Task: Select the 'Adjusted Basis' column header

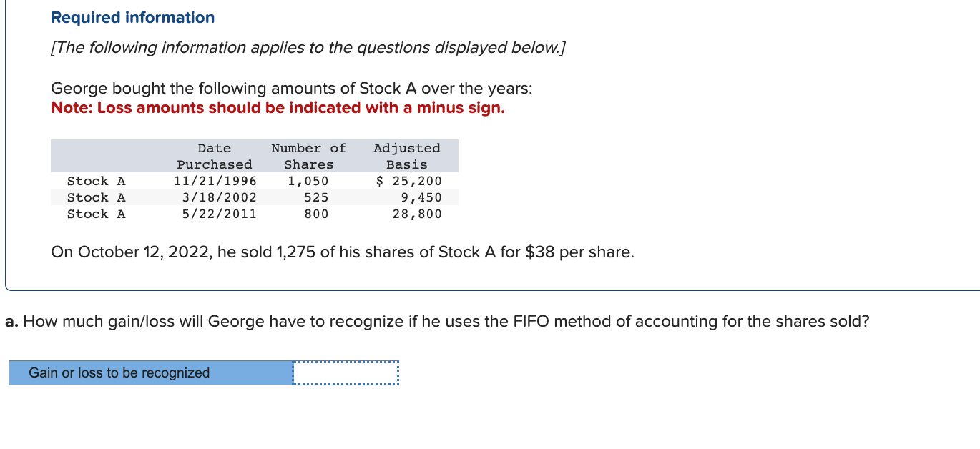Action: point(406,156)
